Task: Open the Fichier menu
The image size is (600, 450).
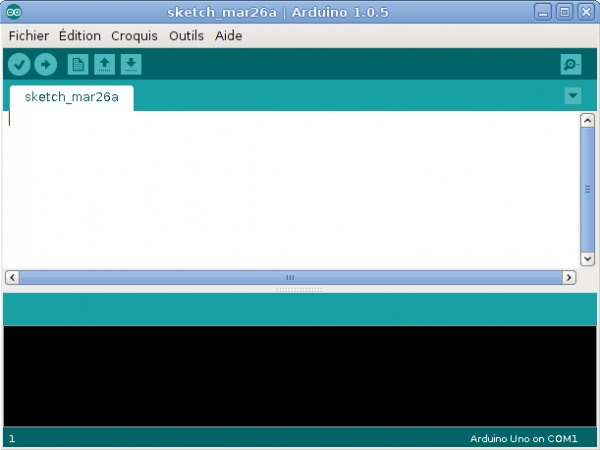Action: coord(28,36)
